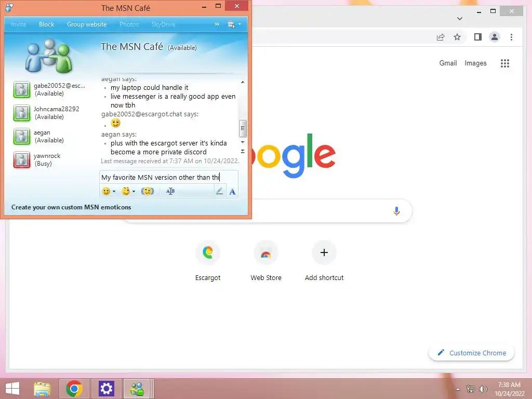532x399 pixels.
Task: Open Windows Start button
Action: click(x=12, y=389)
